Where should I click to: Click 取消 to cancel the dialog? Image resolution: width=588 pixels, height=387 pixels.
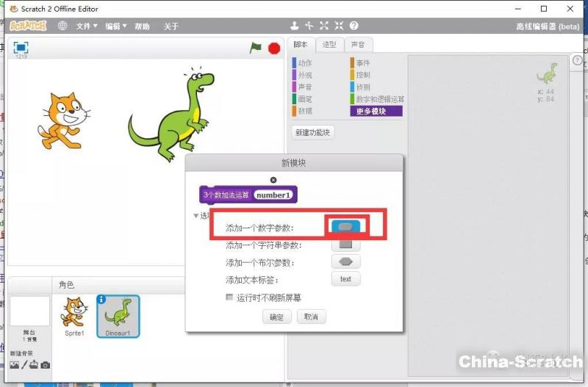[x=311, y=317]
